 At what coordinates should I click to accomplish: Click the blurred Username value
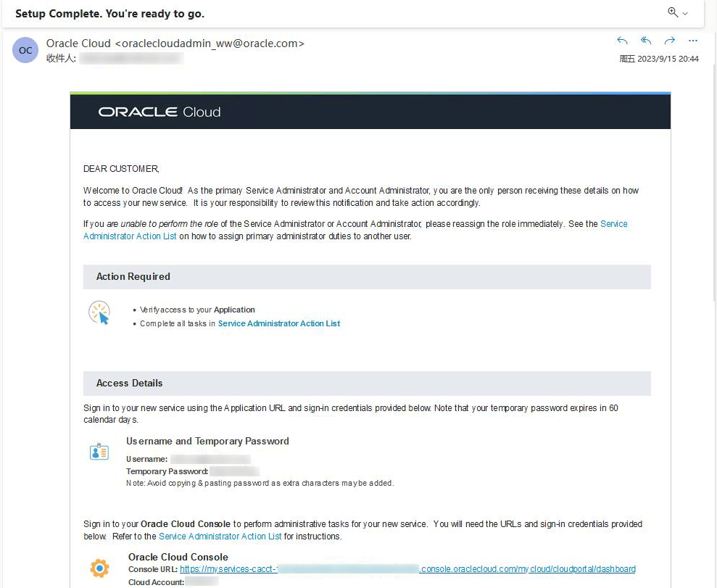point(210,459)
